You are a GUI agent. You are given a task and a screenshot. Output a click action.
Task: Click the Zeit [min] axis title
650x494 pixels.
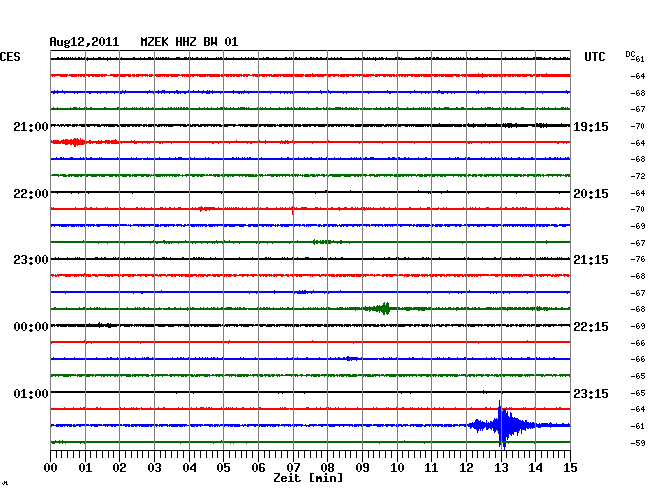coord(309,478)
